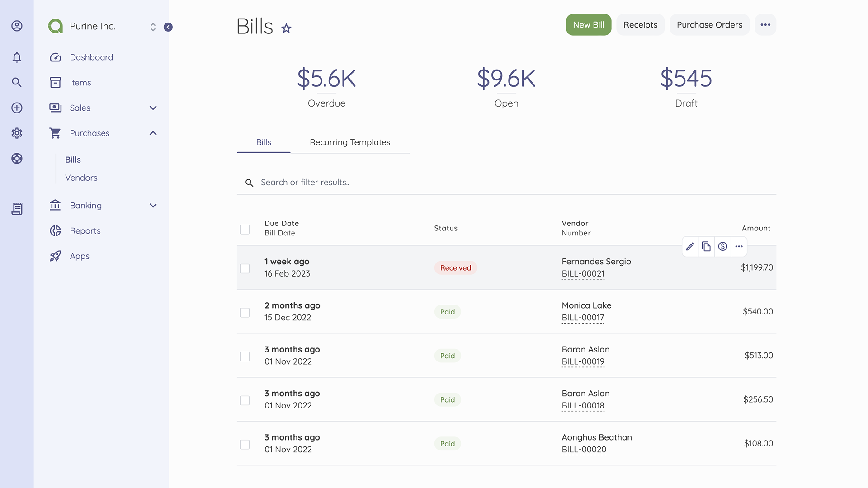
Task: Check the box for bill BILL-00017
Action: pos(245,313)
